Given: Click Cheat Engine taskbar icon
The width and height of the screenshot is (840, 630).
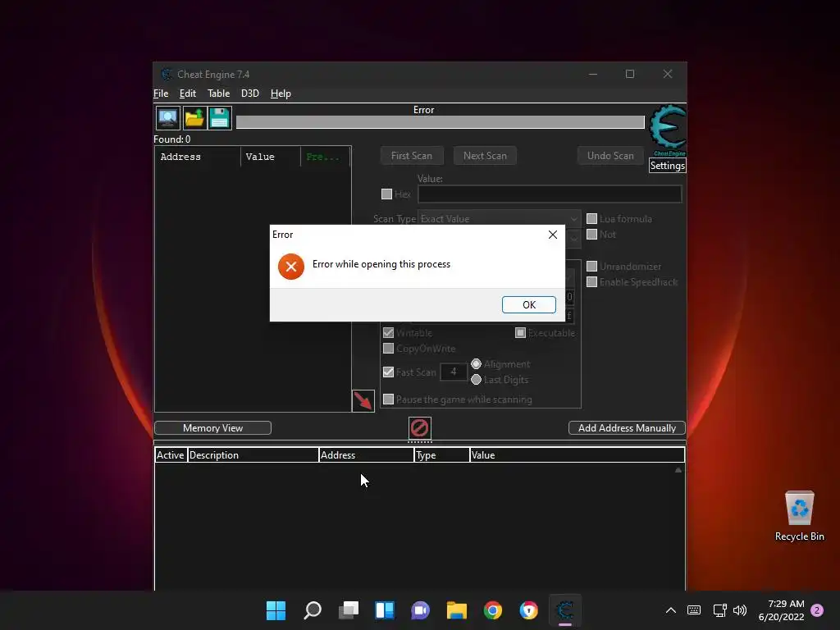Looking at the screenshot, I should (x=565, y=610).
